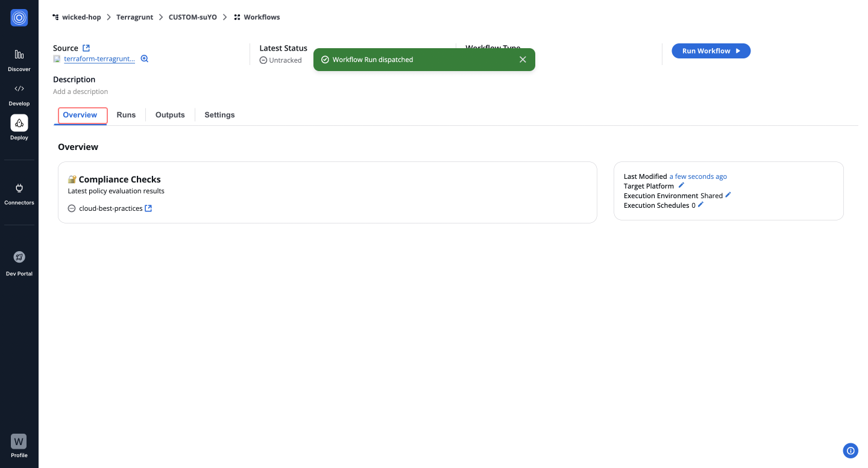The image size is (868, 468).
Task: Click the Run Workflow button
Action: [x=711, y=51]
